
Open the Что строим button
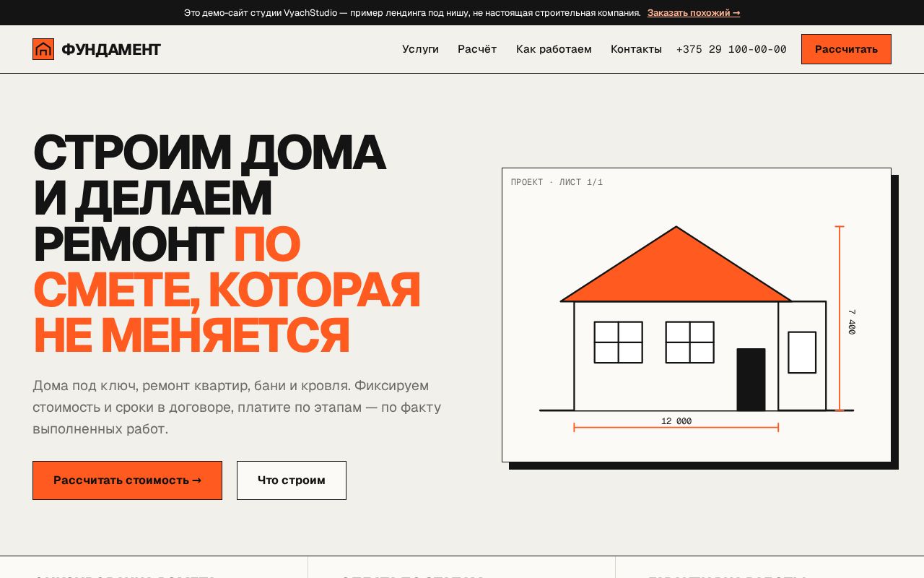[x=292, y=480]
